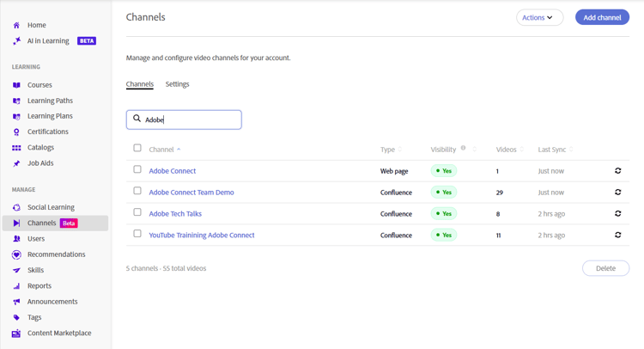Open the Adobe Connect Team Demo link
This screenshot has width=644, height=349.
coord(191,193)
